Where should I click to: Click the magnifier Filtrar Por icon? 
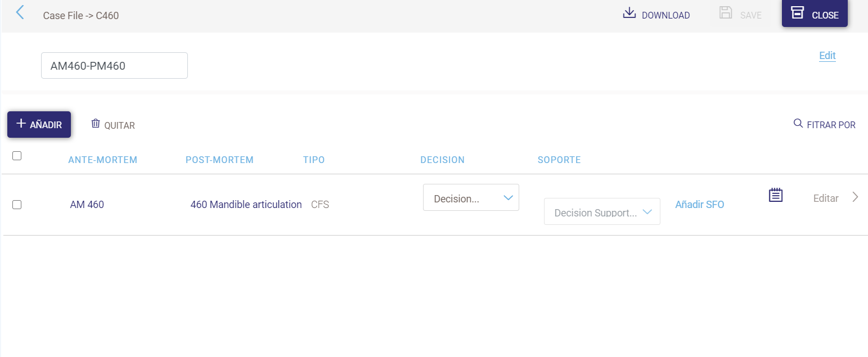pyautogui.click(x=798, y=124)
